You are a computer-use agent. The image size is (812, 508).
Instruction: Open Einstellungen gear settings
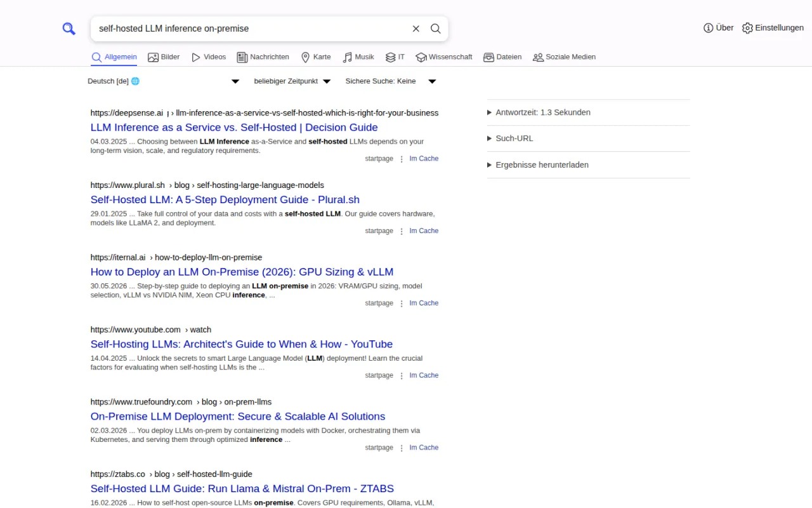pyautogui.click(x=773, y=28)
